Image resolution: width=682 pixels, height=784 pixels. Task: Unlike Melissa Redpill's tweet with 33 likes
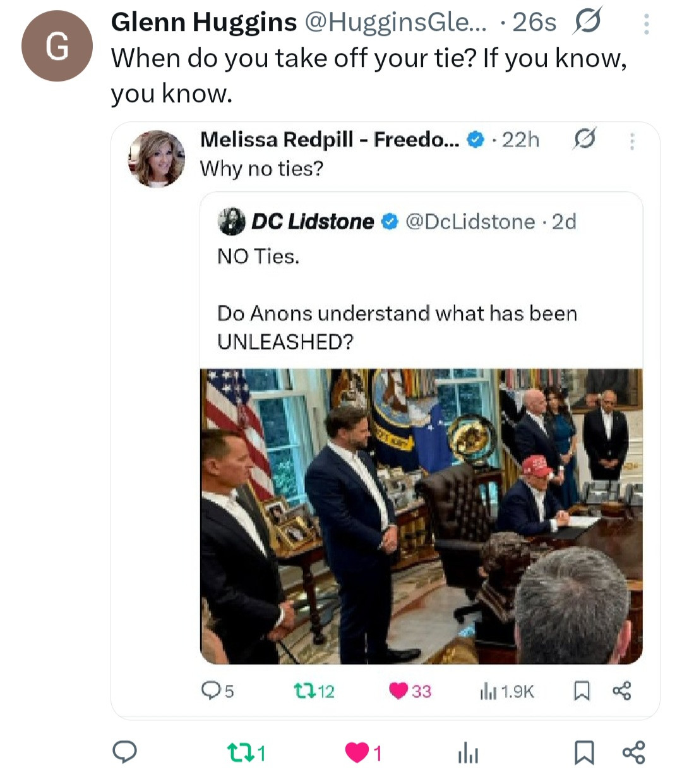pos(398,691)
